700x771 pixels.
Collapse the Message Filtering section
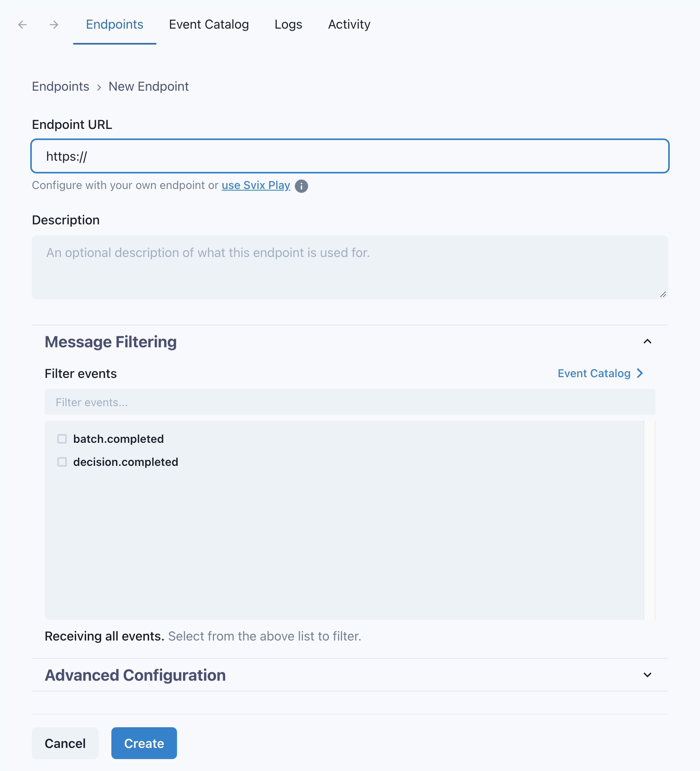[647, 342]
